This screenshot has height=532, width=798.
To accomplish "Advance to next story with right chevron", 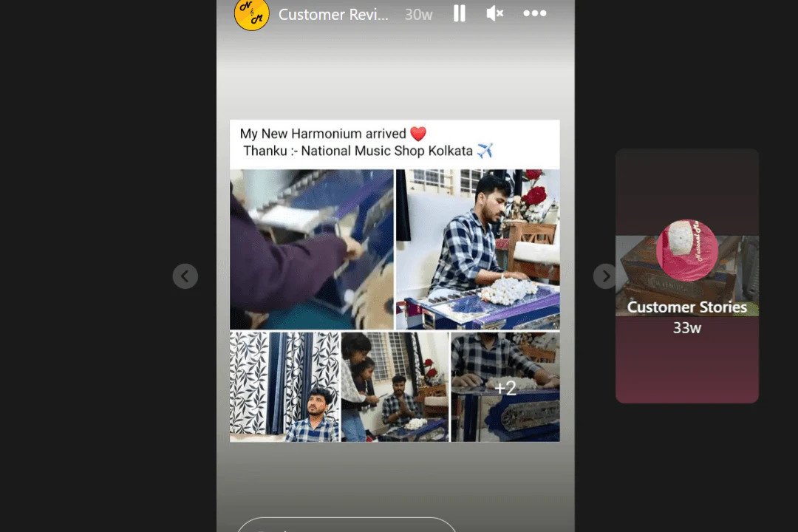I will pos(605,276).
